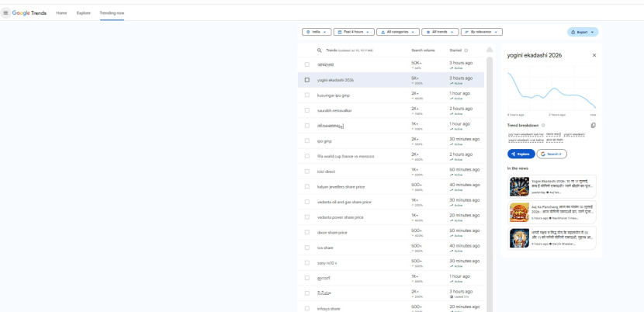Open thumbnail of the Dainik Bhaskar news article
Viewport: 644px width, 312px height.
(x=519, y=238)
